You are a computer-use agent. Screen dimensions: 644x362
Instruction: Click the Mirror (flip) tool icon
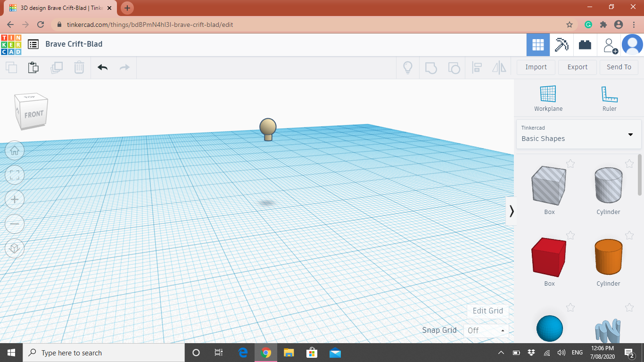[499, 67]
